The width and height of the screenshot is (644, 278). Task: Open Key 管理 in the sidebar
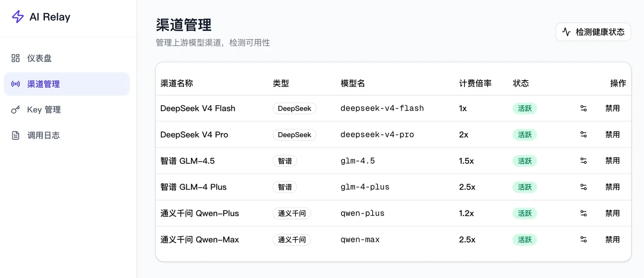tap(67, 110)
